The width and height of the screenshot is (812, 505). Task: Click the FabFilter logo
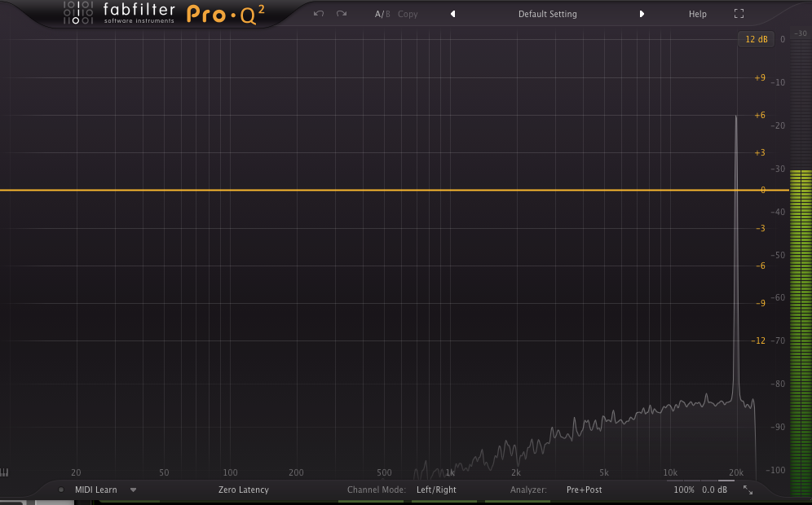[119, 13]
